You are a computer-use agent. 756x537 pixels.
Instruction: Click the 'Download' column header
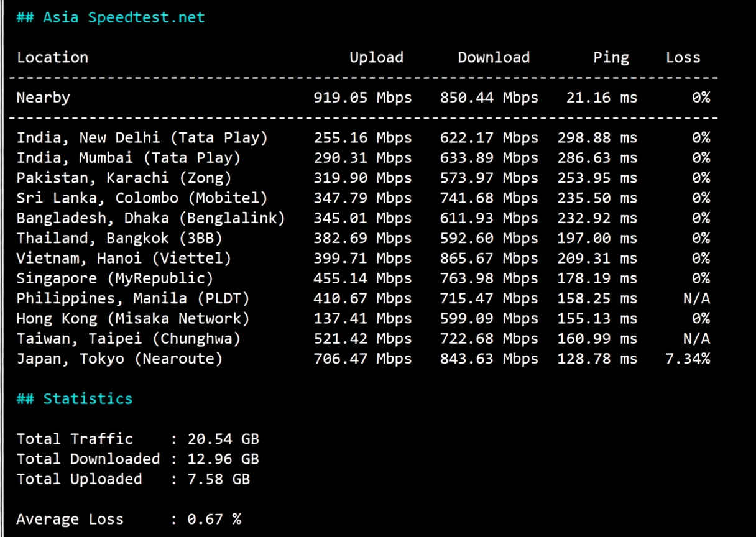494,58
